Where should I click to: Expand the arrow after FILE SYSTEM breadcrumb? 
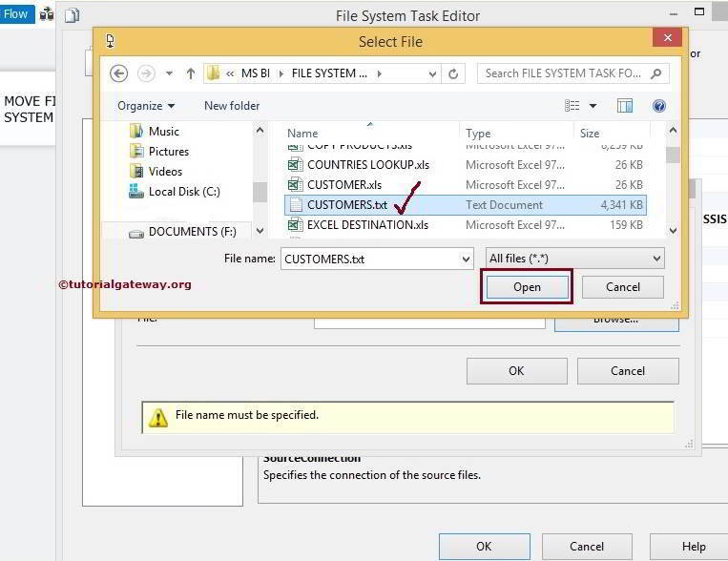point(380,73)
